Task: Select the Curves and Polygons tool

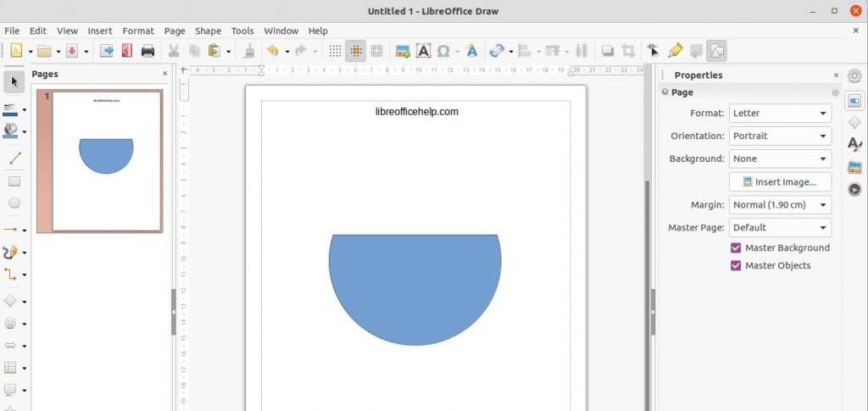Action: [x=10, y=253]
